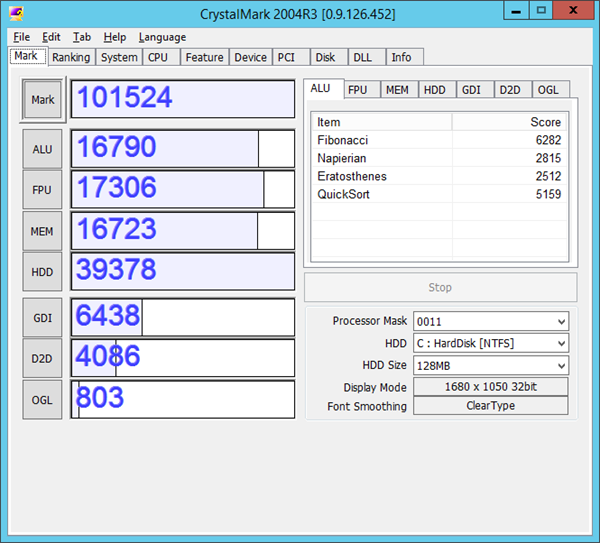Select the Mark tab in top row
600x543 pixels.
pyautogui.click(x=28, y=56)
